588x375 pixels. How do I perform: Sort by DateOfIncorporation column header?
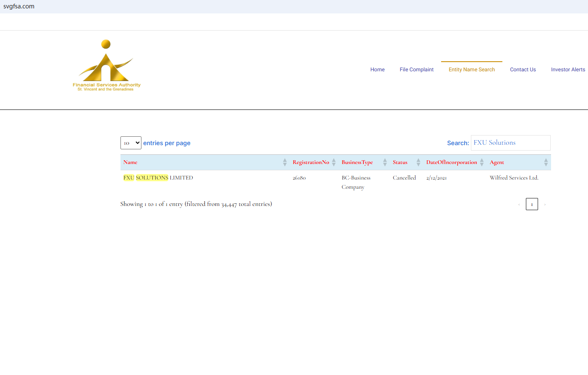click(455, 162)
